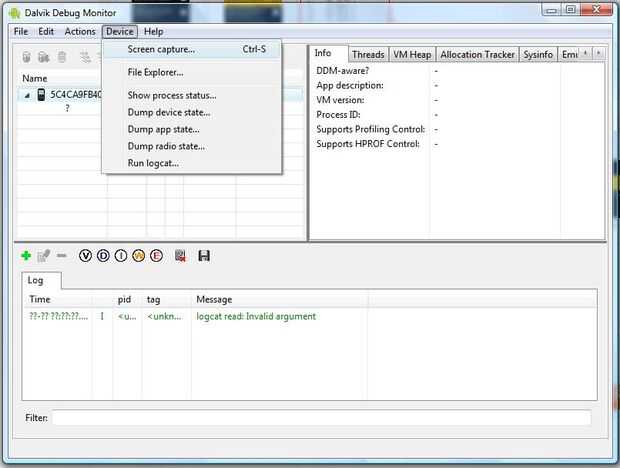Close the Dalvik Debug Monitor window
The width and height of the screenshot is (620, 468).
point(597,9)
